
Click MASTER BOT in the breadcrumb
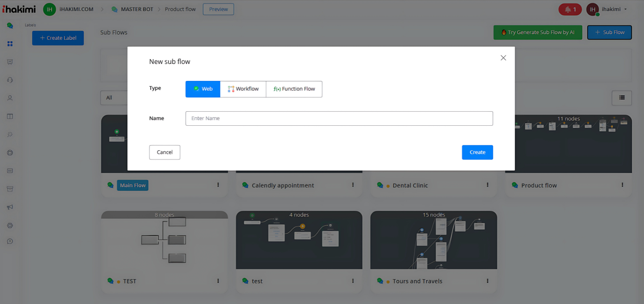click(136, 9)
